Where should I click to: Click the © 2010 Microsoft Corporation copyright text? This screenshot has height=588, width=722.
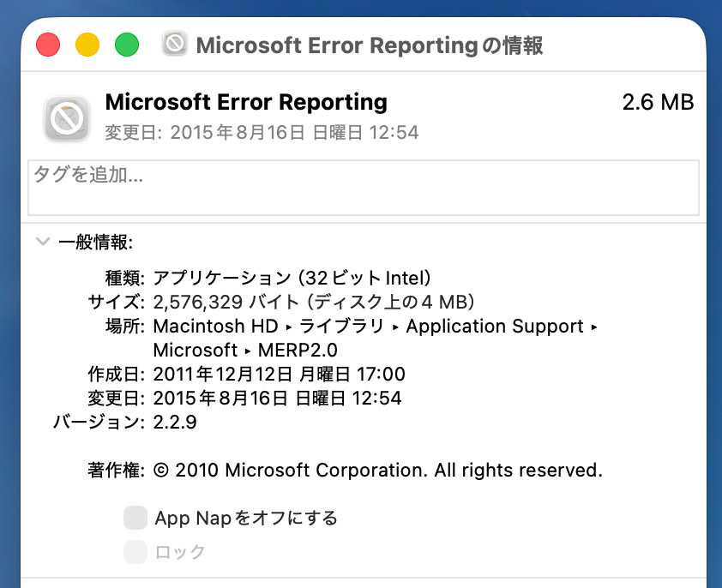[x=378, y=471]
